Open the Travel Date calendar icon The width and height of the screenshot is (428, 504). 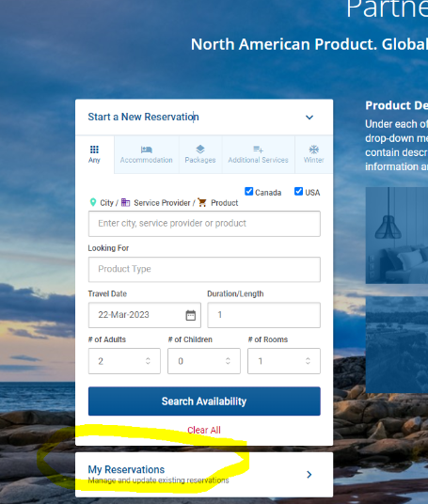pos(191,315)
